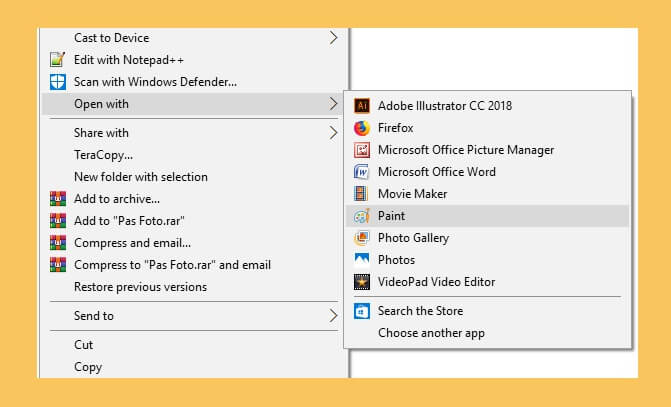The height and width of the screenshot is (407, 671).
Task: Click the Movie Maker filmstrip icon
Action: (x=362, y=194)
